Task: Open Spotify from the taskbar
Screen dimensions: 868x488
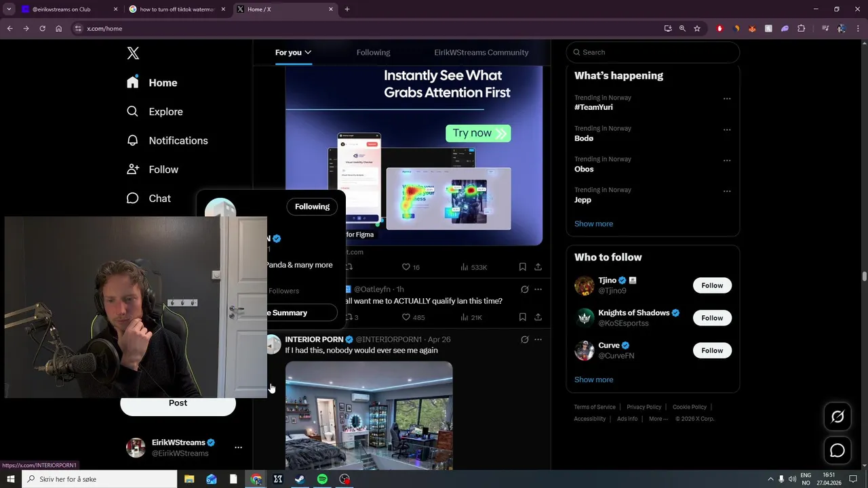Action: (x=322, y=479)
